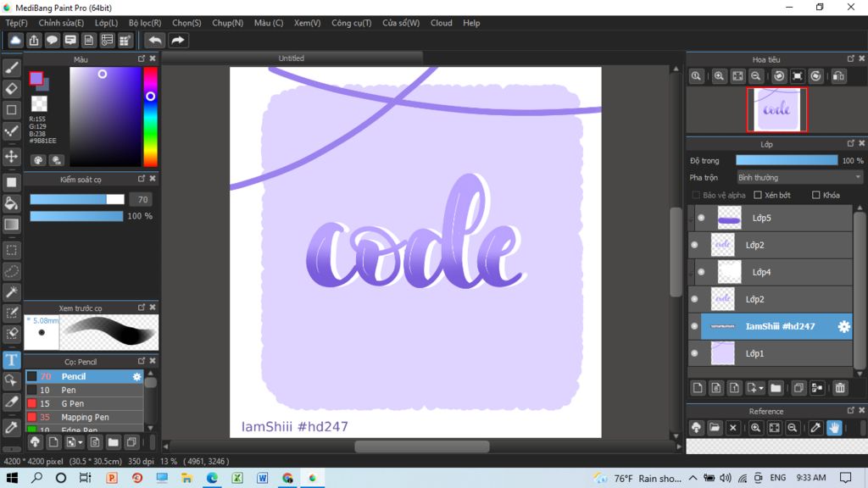Select the Eraser tool
This screenshot has height=488, width=868.
pyautogui.click(x=12, y=89)
